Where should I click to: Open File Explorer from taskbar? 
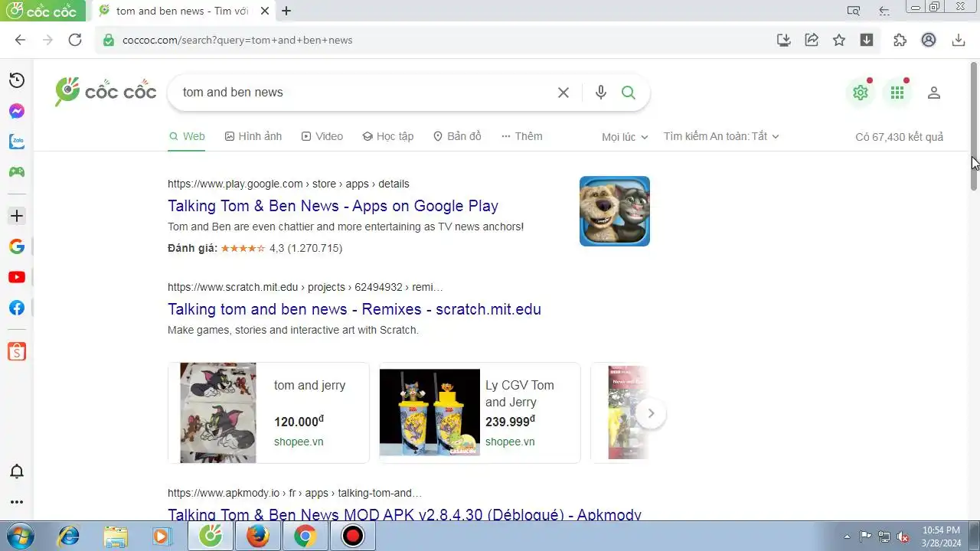click(116, 536)
